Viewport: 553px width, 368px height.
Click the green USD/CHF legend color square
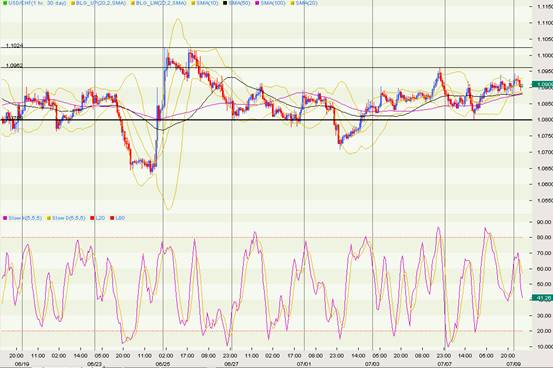point(5,3)
